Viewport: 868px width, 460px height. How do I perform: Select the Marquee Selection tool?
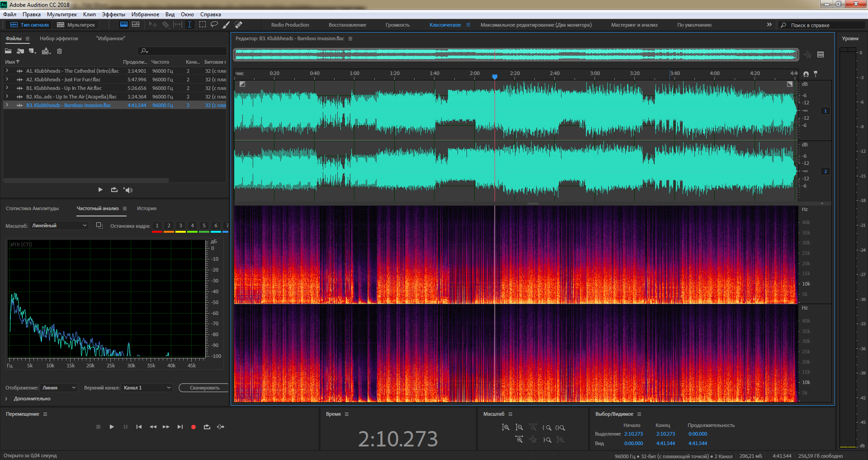click(202, 25)
